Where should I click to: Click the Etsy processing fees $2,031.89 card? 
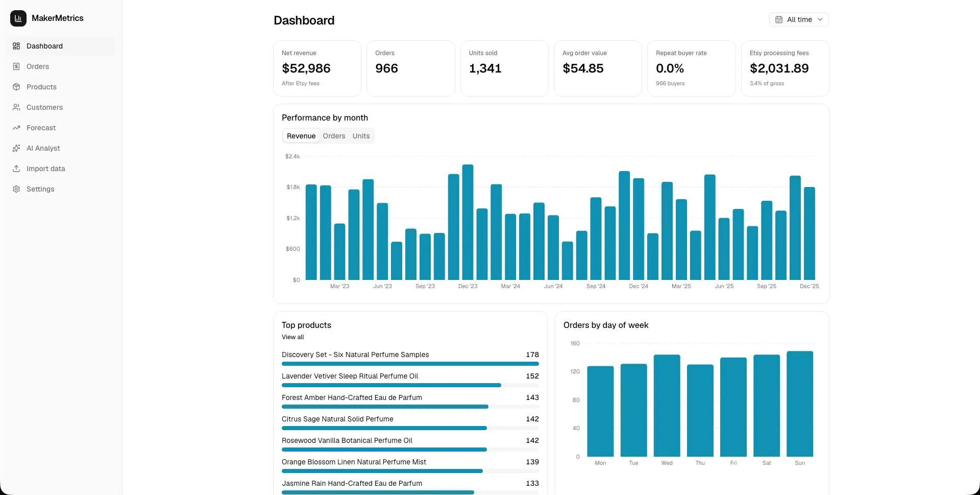pos(785,68)
